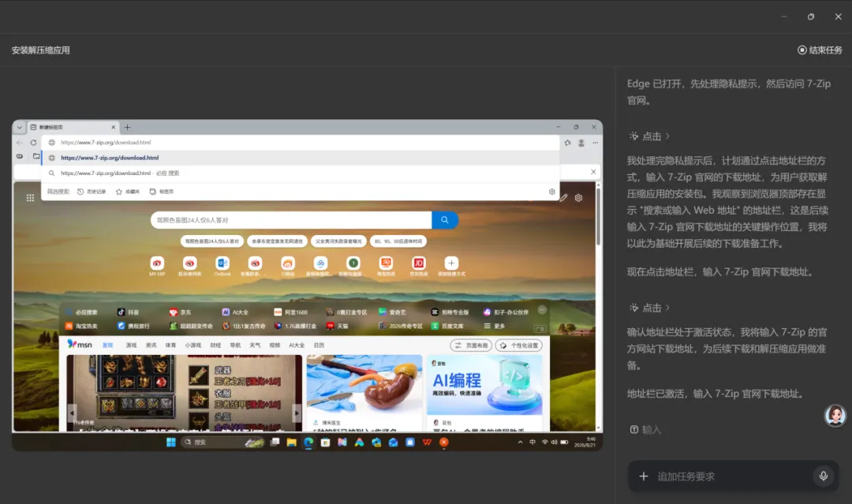Click the 阿里1688 site link
The width and height of the screenshot is (852, 504).
(290, 312)
